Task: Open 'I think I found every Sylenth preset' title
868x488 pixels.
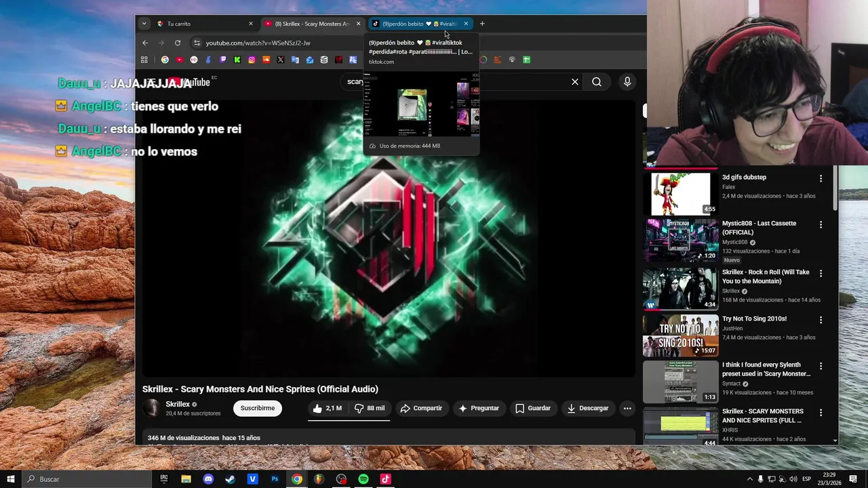Action: [x=766, y=369]
